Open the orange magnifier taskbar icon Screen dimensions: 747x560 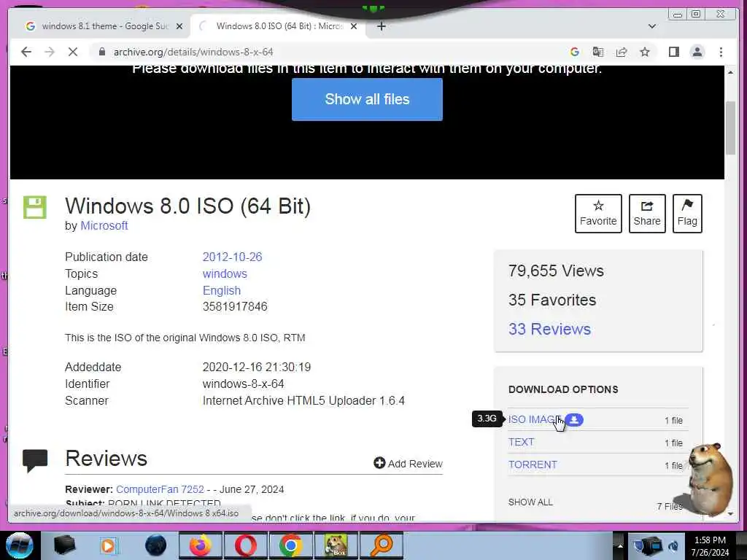pos(381,545)
